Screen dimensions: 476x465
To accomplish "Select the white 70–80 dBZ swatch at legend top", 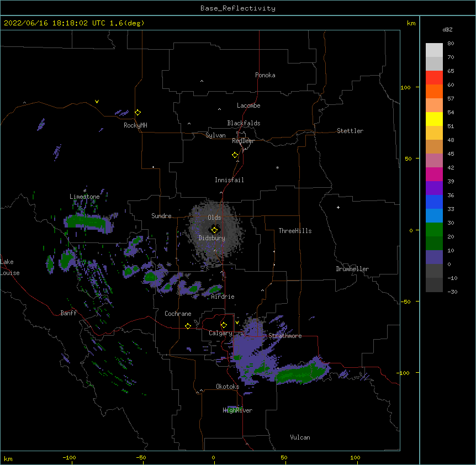I will coord(434,50).
